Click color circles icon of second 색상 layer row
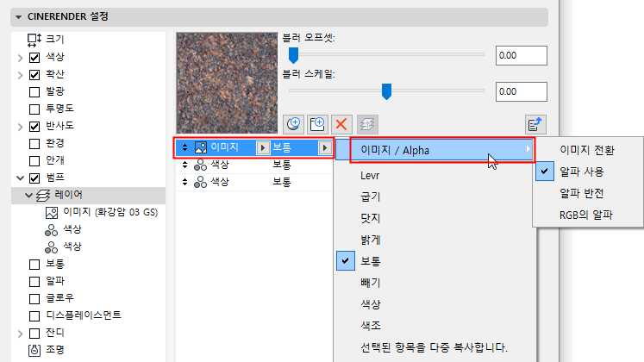 pos(200,182)
